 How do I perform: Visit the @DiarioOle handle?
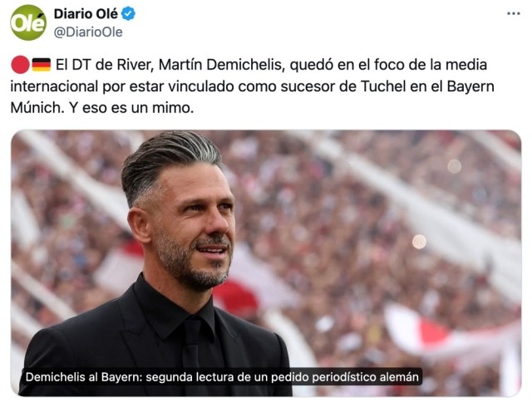[x=88, y=32]
